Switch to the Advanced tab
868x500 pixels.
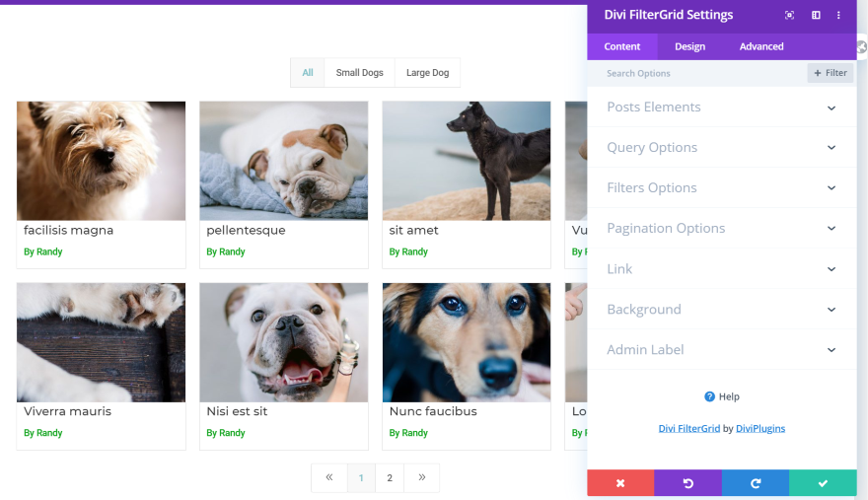tap(761, 46)
